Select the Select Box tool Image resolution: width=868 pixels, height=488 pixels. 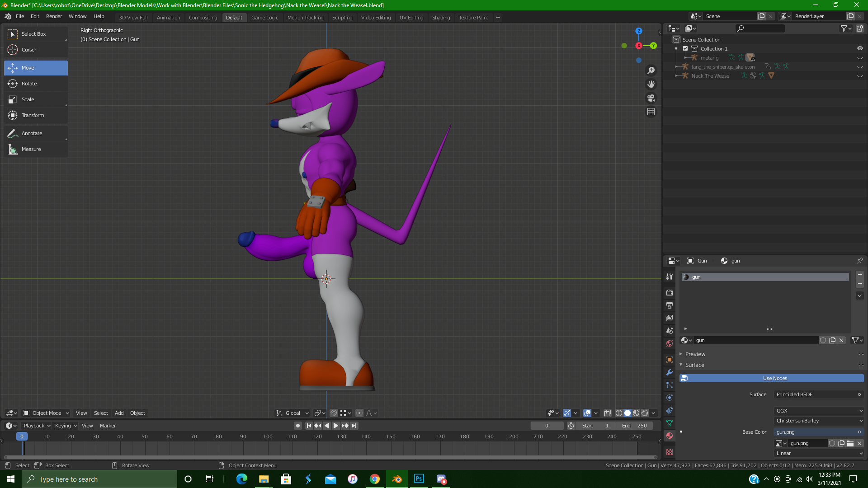[36, 34]
